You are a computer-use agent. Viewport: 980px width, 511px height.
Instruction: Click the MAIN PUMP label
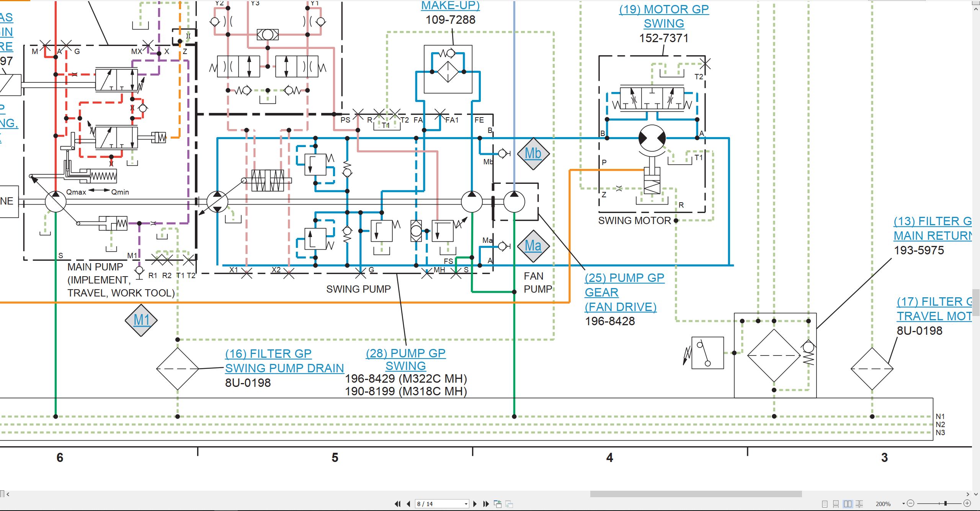click(95, 267)
